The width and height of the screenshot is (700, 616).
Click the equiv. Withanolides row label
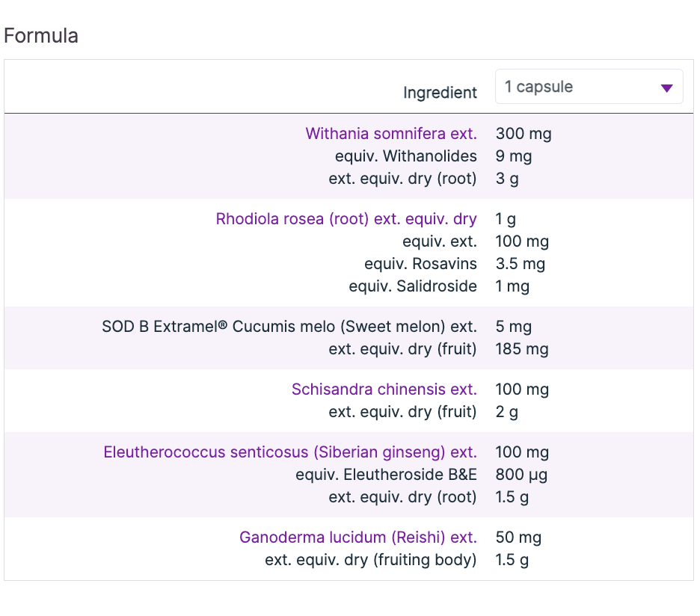405,156
